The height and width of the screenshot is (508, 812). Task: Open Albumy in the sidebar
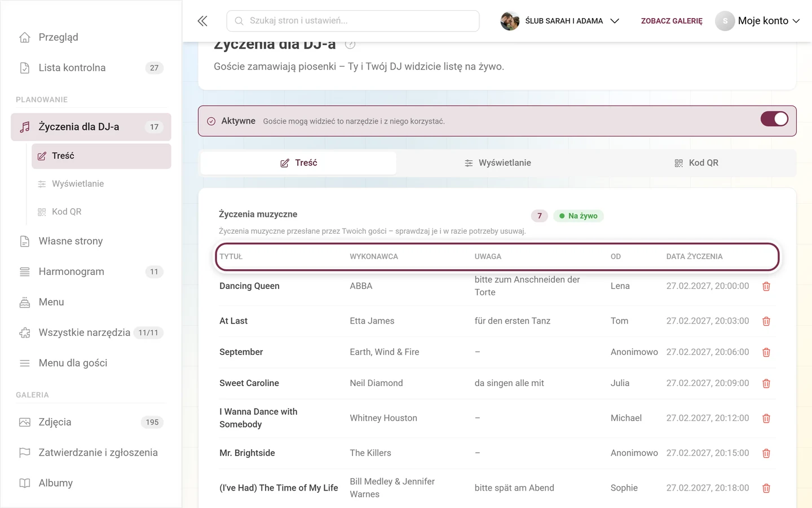pos(91,483)
